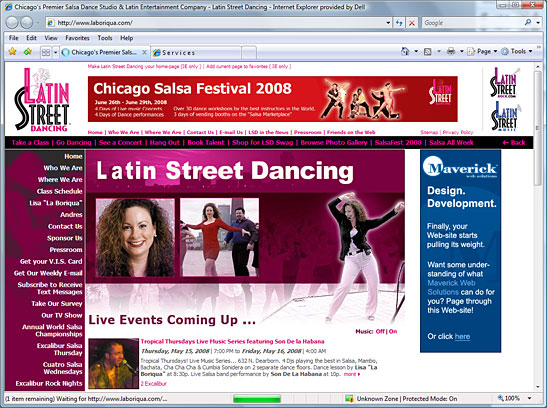Click the Google search box
This screenshot has height=408, width=547.
pos(473,23)
